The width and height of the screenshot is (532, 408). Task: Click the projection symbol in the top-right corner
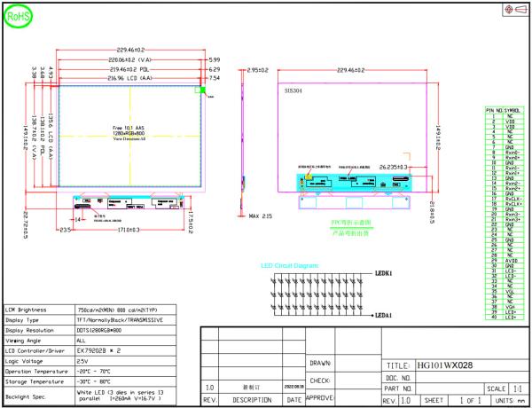click(515, 10)
